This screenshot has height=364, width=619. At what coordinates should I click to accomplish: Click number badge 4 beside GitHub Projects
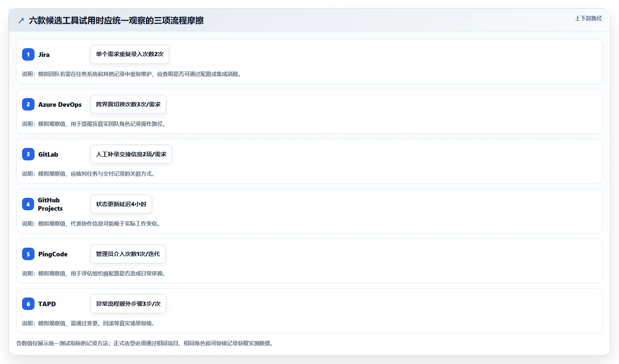(28, 204)
